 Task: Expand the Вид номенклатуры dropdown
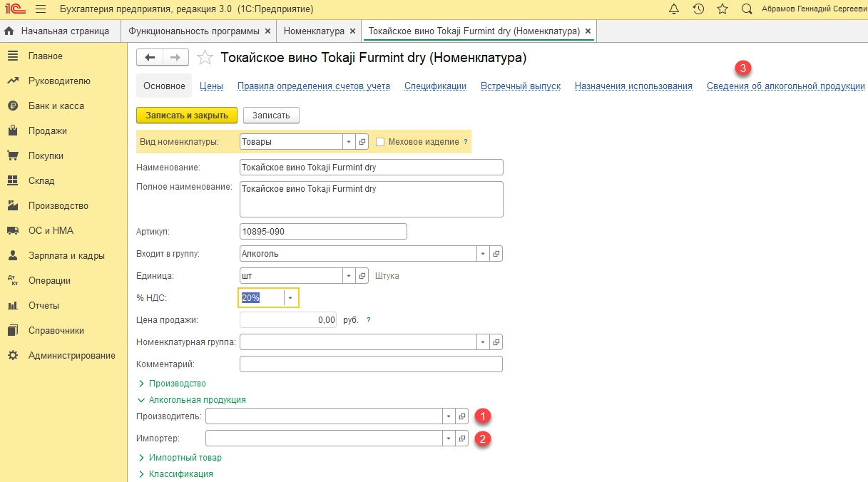(349, 142)
